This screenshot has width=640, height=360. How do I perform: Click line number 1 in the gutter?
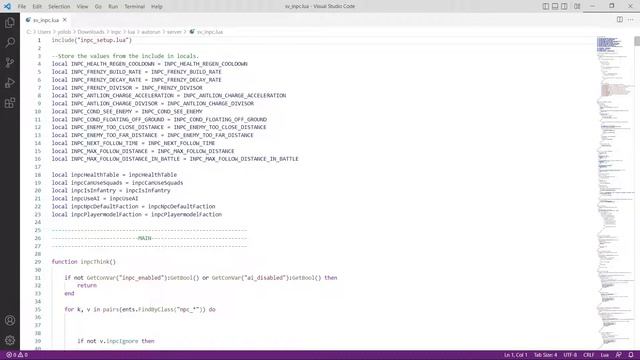[39, 40]
